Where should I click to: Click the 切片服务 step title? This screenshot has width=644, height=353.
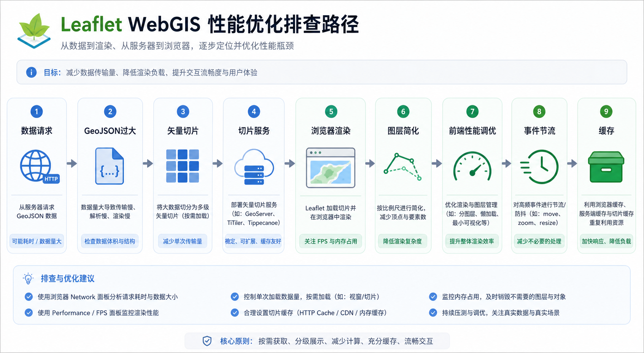(254, 131)
